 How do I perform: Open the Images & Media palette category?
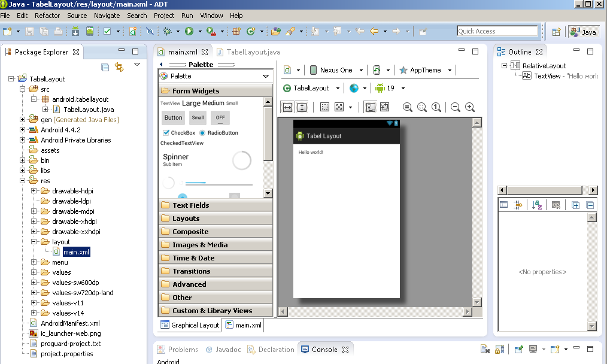pos(216,245)
